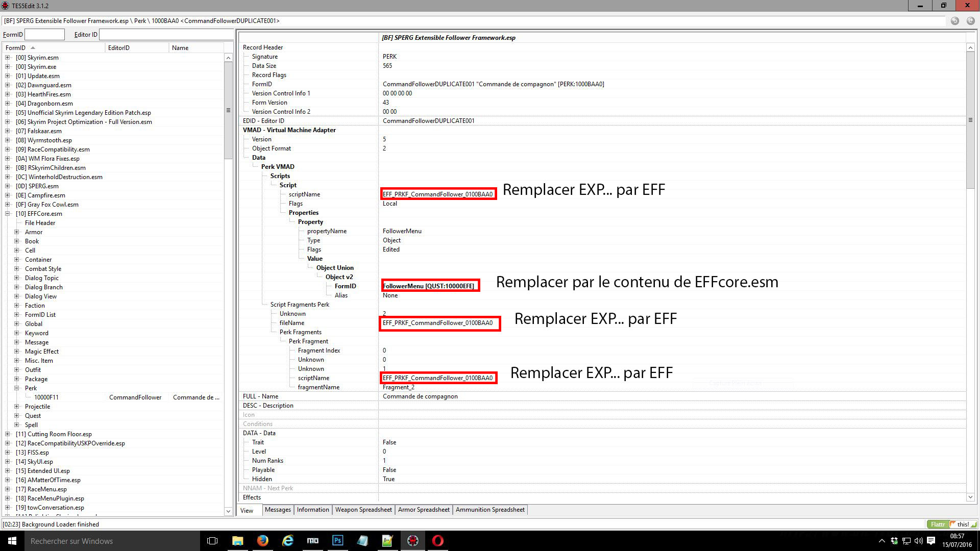Viewport: 980px width, 551px height.
Task: Click the plugin column header in record view
Action: (x=672, y=38)
